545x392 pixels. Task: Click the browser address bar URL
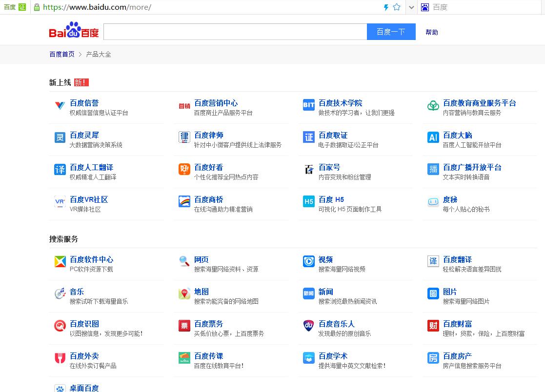(97, 7)
